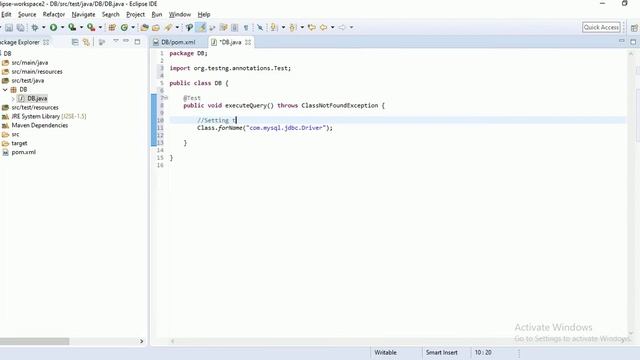This screenshot has width=640, height=360.
Task: Click the Back navigation arrow icon
Action: [324, 27]
